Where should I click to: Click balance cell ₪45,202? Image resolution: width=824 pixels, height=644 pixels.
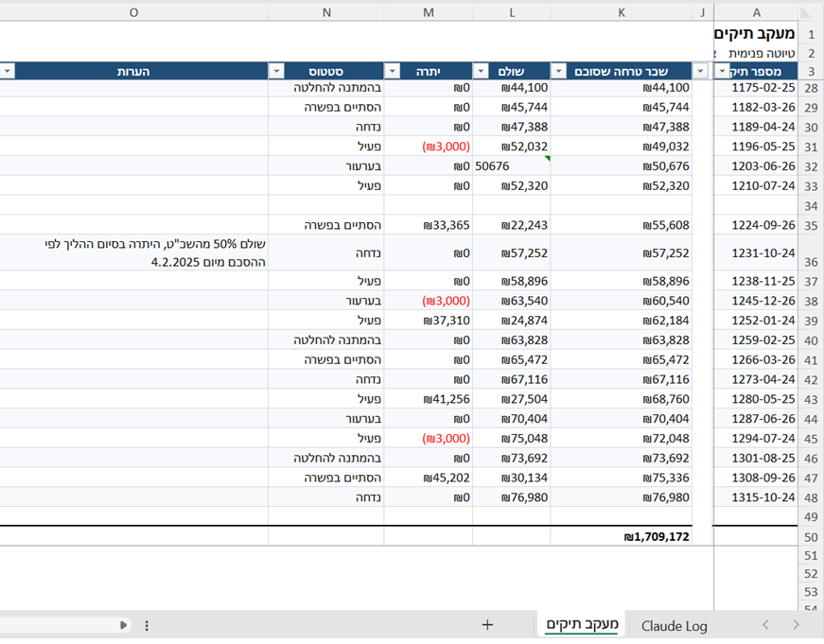[429, 478]
